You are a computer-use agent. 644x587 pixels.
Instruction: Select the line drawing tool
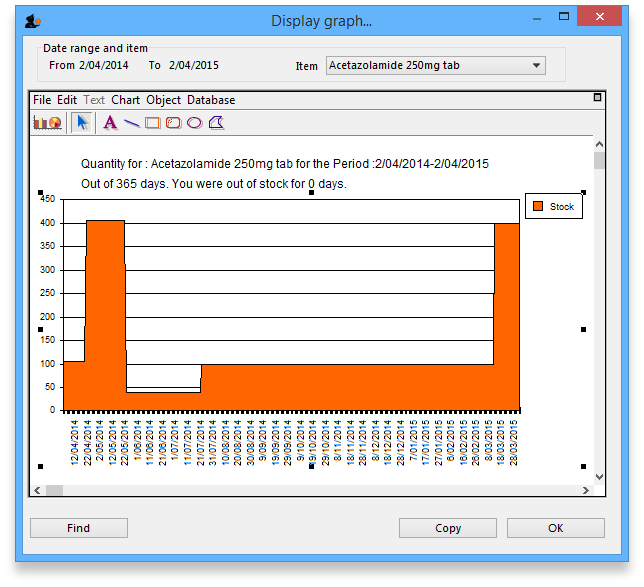[x=132, y=122]
